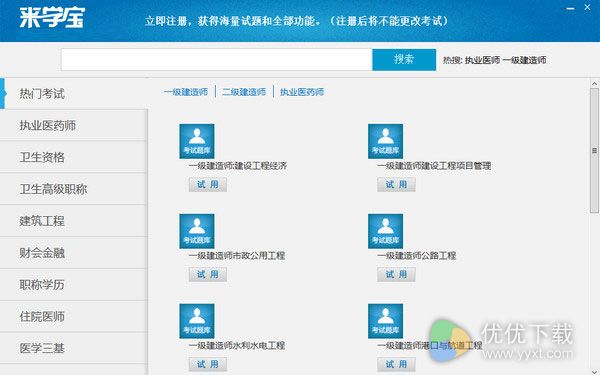Image resolution: width=600 pixels, height=375 pixels.
Task: Open the 一级建造师港口与航道工程 question bank icon
Action: coord(385,321)
